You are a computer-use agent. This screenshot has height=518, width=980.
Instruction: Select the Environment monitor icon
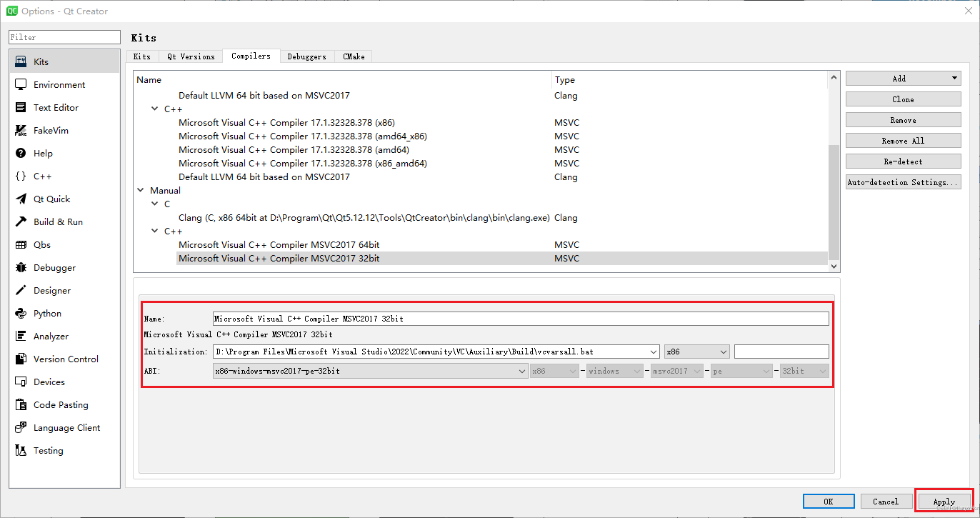click(x=21, y=84)
